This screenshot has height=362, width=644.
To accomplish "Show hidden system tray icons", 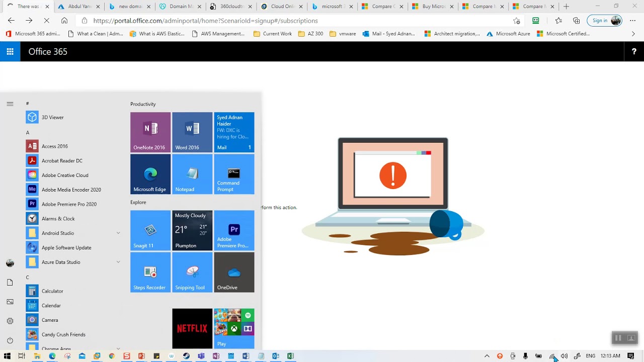I will click(487, 356).
